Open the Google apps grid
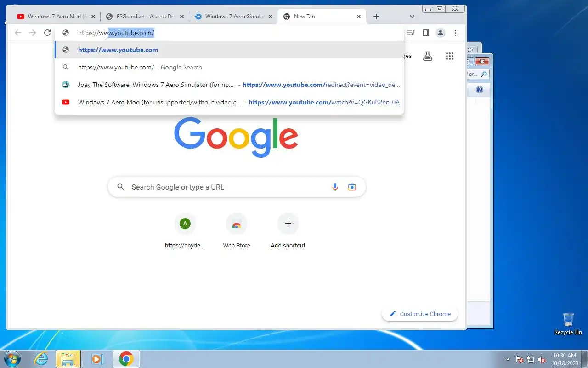The width and height of the screenshot is (588, 368). (450, 56)
